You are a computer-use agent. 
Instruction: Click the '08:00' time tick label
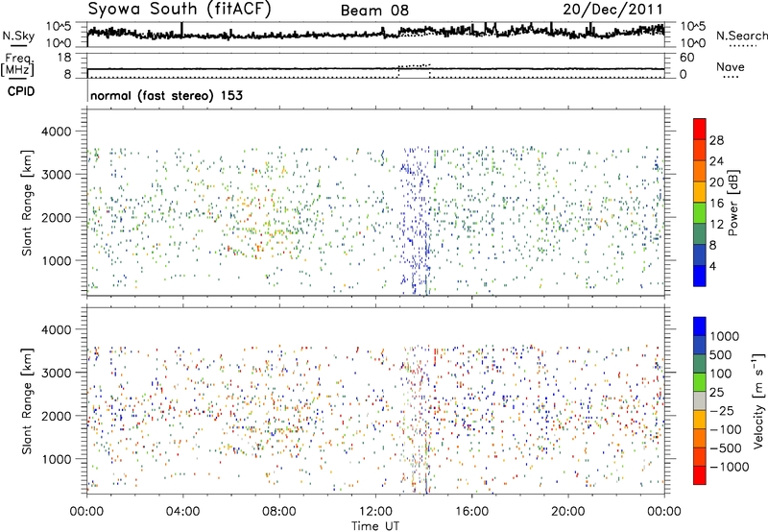click(279, 512)
